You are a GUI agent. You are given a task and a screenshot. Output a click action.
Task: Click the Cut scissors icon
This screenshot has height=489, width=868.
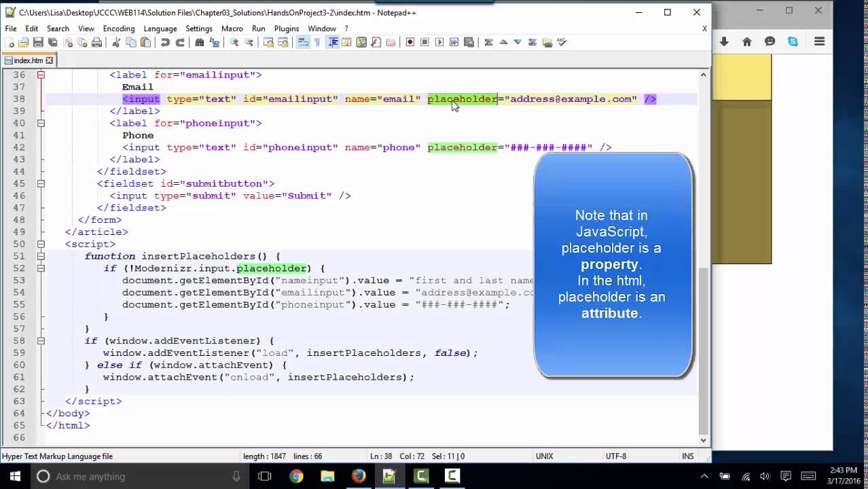(116, 42)
